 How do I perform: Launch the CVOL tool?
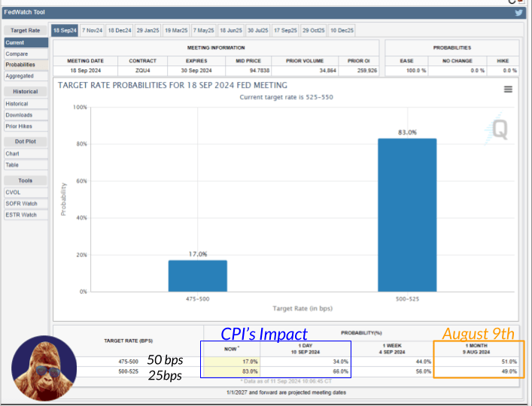[x=14, y=192]
